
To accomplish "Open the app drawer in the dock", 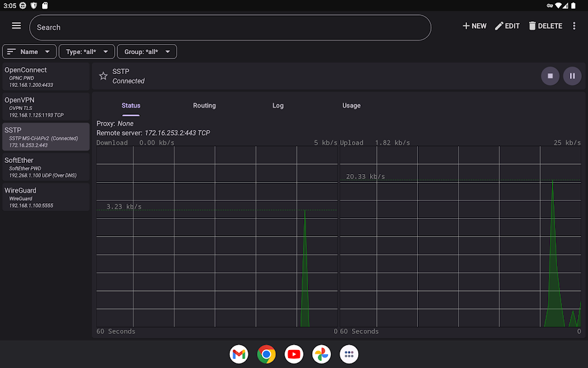I will (349, 354).
